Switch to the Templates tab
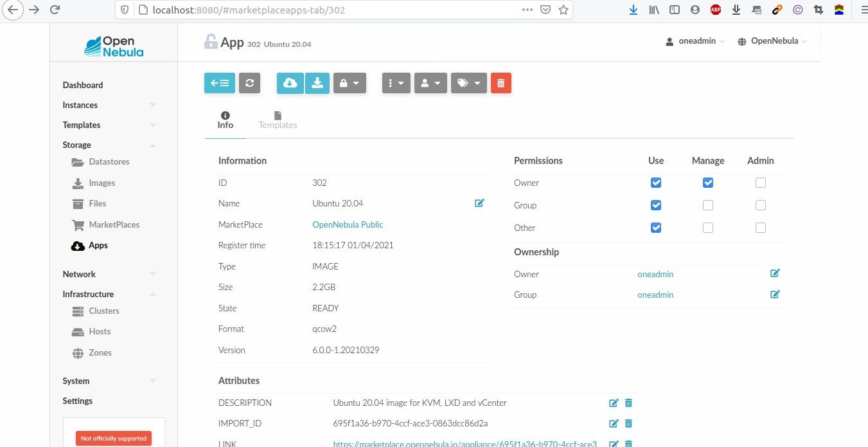This screenshot has width=868, height=447. point(278,120)
